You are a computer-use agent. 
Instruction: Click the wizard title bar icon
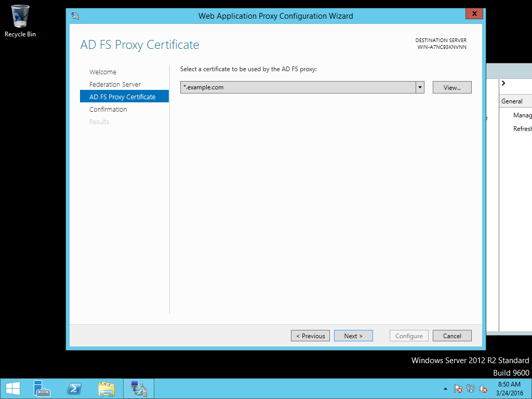tap(75, 16)
